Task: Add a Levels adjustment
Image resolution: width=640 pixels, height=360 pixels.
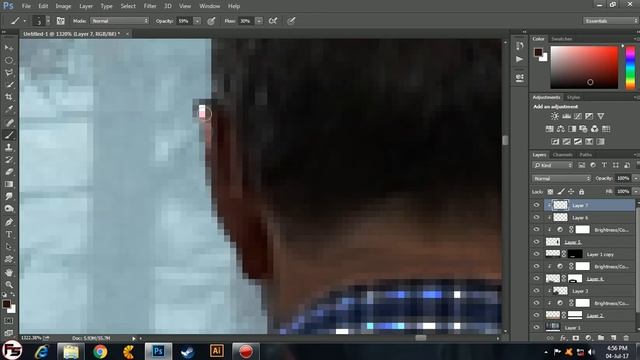Action: [566, 116]
